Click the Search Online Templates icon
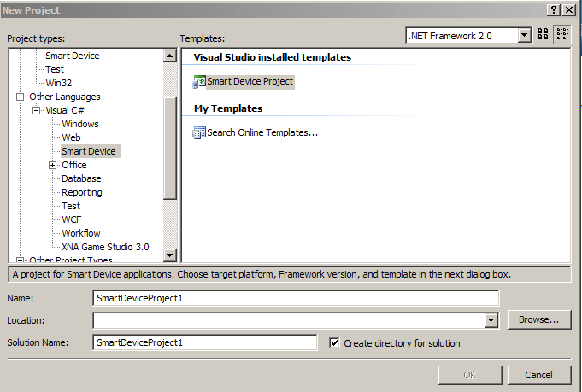The height and width of the screenshot is (392, 582). (199, 132)
